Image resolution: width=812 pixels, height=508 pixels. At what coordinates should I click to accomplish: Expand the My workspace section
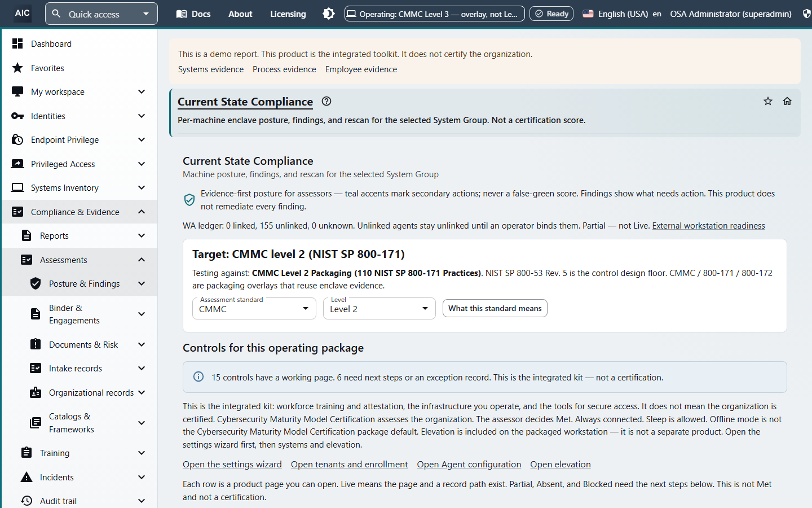pyautogui.click(x=142, y=91)
